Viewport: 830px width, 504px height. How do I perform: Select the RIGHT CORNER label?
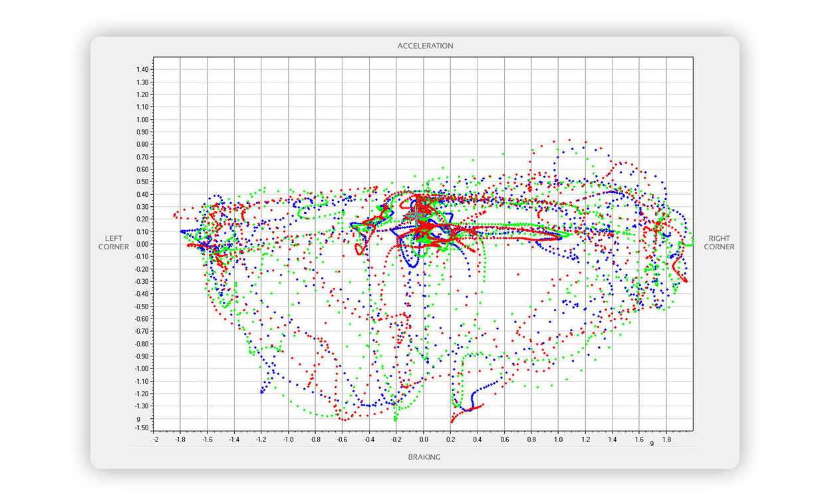click(x=719, y=243)
